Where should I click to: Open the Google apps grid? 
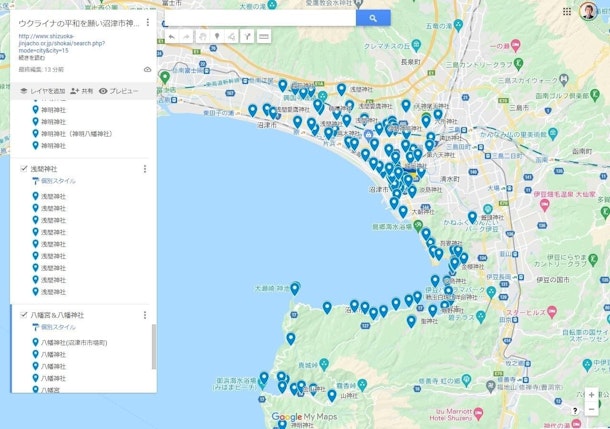point(566,12)
